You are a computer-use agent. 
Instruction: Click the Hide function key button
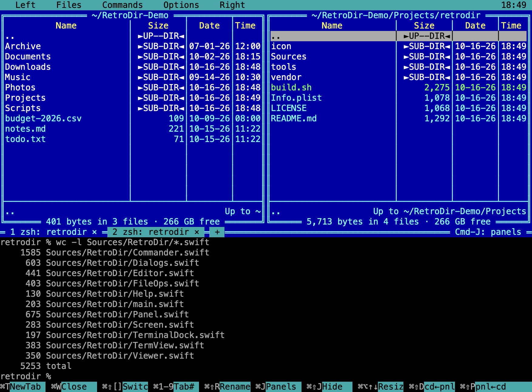[x=329, y=387]
